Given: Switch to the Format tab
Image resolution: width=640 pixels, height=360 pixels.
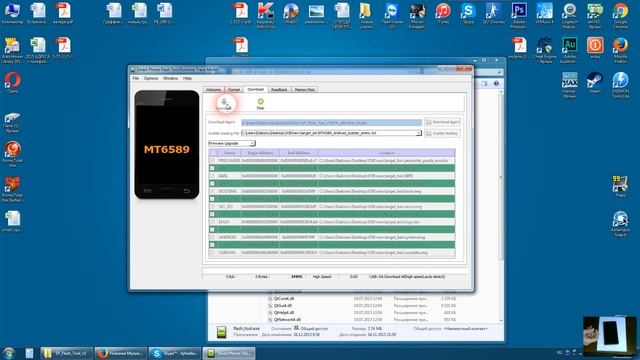Looking at the screenshot, I should click(x=233, y=89).
